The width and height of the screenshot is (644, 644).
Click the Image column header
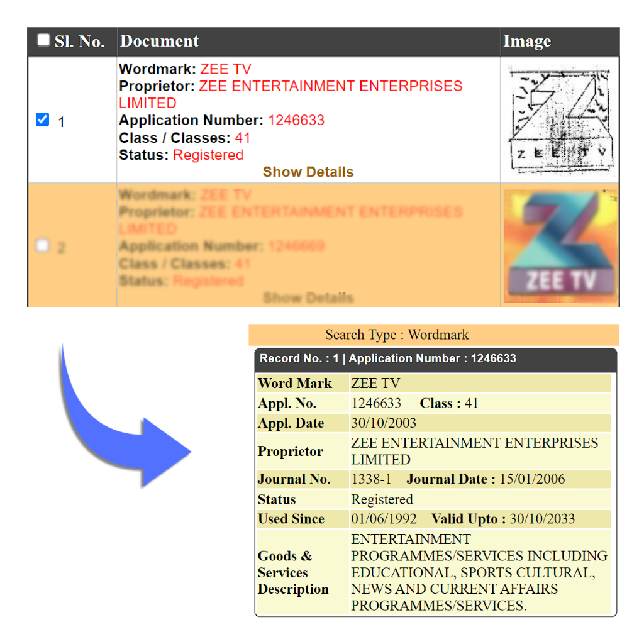point(526,42)
